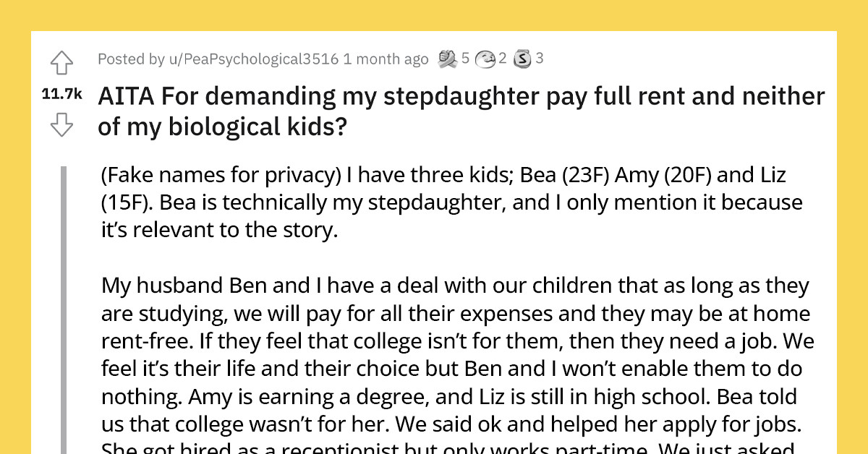Toggle the upvote to highlight the post score
Screen dimensions: 868x454
click(x=62, y=64)
